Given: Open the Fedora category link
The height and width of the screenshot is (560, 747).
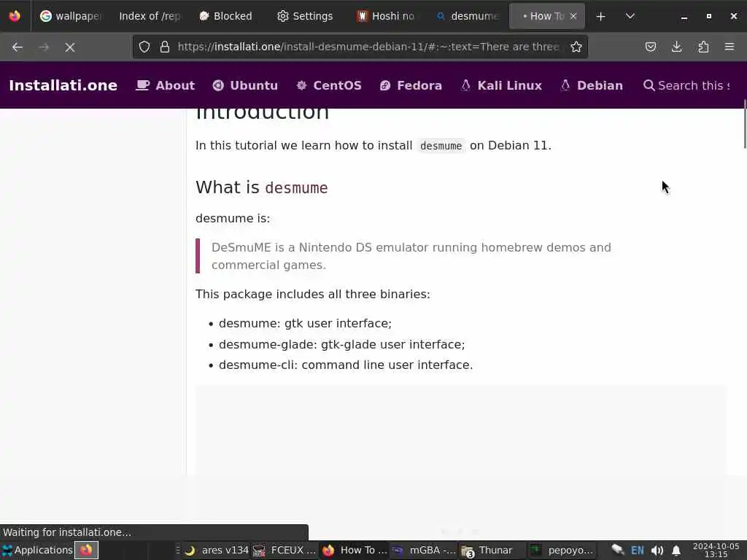Looking at the screenshot, I should [x=411, y=85].
